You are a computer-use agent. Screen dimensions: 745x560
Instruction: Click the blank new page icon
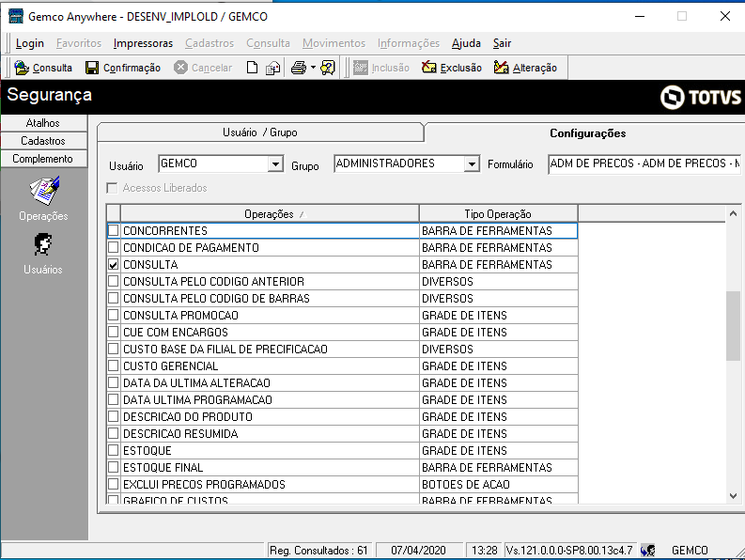pos(253,68)
